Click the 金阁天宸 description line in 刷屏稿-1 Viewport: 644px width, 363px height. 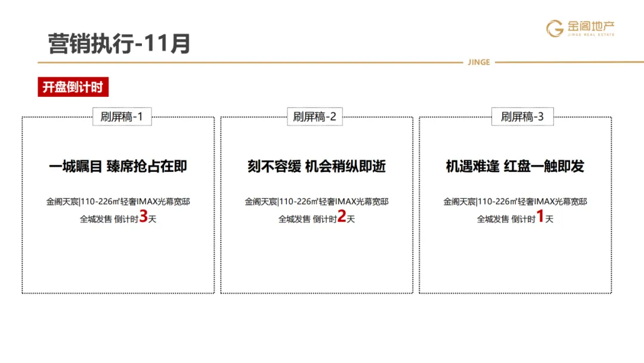click(118, 201)
